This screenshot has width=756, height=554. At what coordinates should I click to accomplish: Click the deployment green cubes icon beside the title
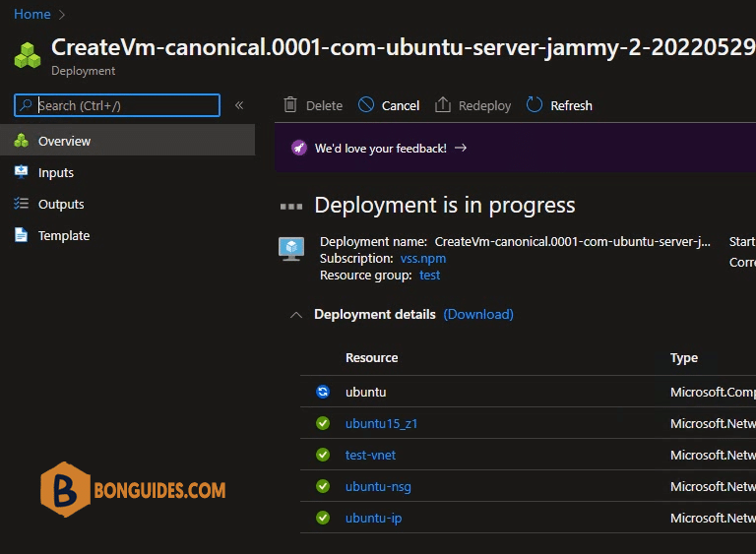click(28, 55)
